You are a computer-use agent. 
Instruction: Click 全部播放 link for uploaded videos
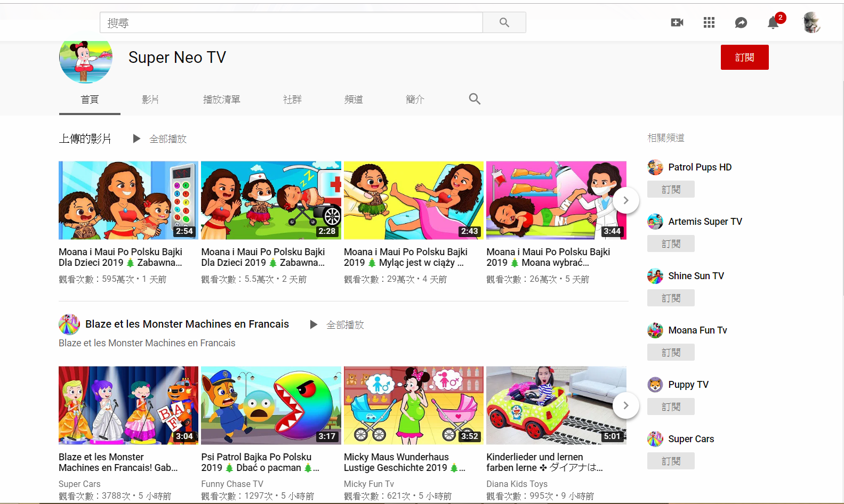click(x=168, y=139)
